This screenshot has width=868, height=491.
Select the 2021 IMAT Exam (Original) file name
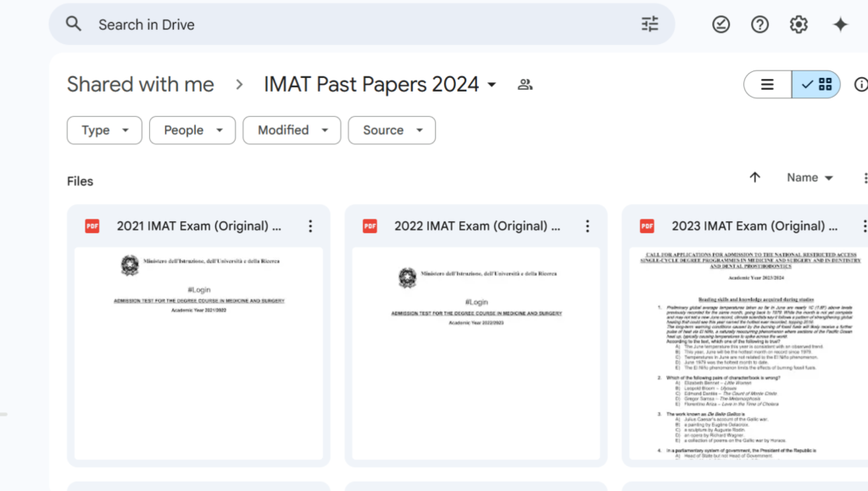click(198, 226)
